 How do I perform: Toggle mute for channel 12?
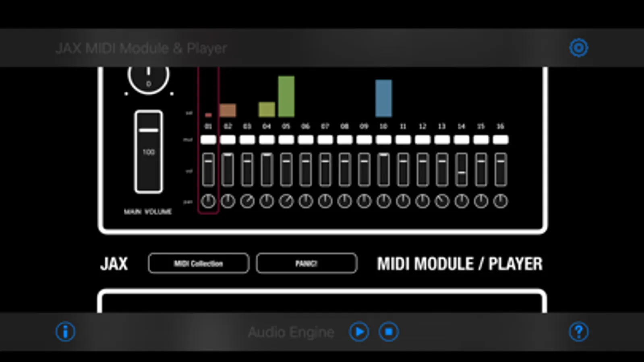click(422, 140)
